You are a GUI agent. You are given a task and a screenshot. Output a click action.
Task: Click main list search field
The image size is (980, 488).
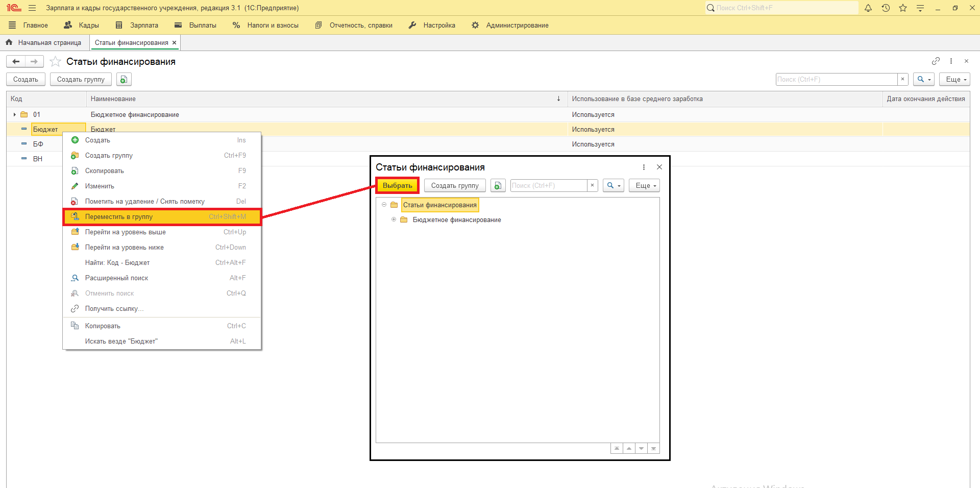click(x=837, y=79)
